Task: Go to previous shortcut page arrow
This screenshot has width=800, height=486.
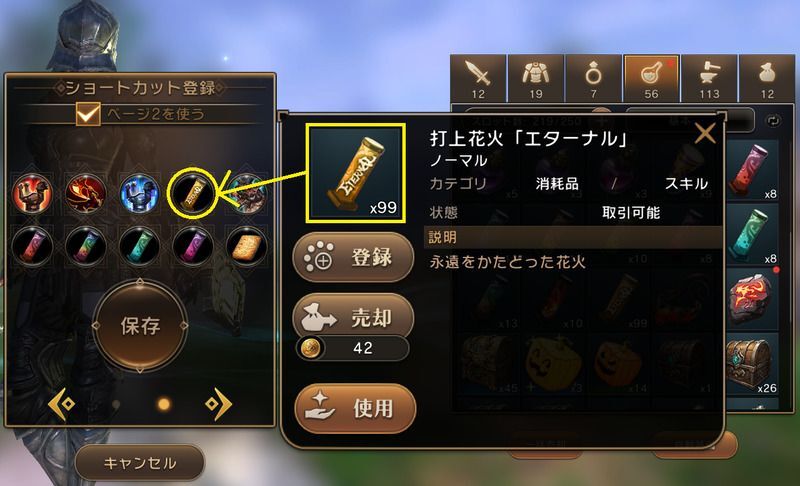Action: point(61,404)
